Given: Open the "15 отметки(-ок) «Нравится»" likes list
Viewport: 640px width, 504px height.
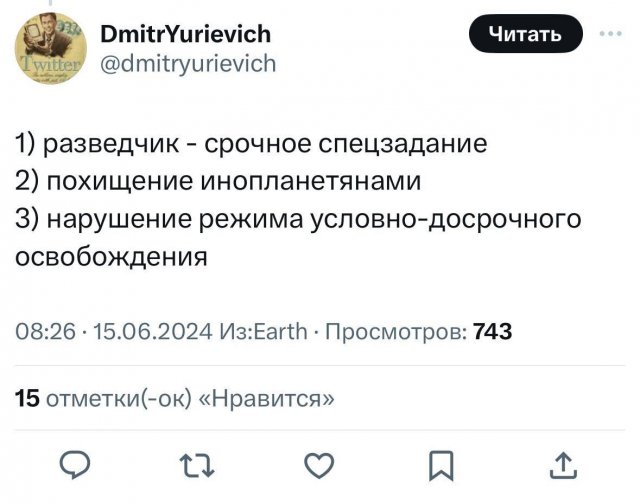Looking at the screenshot, I should click(x=174, y=399).
